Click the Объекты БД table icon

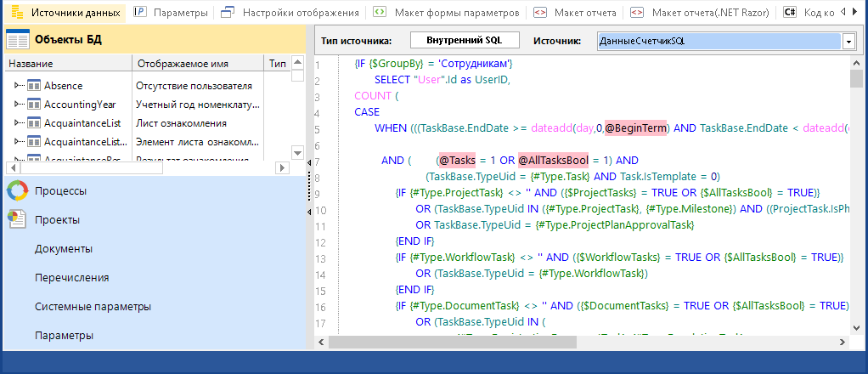[x=18, y=40]
